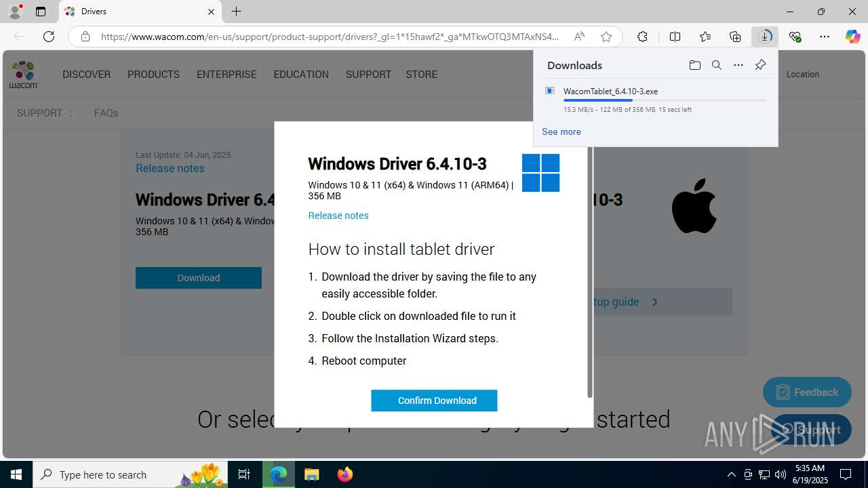868x488 pixels.
Task: Open ENTERPRISE menu
Action: tap(226, 75)
